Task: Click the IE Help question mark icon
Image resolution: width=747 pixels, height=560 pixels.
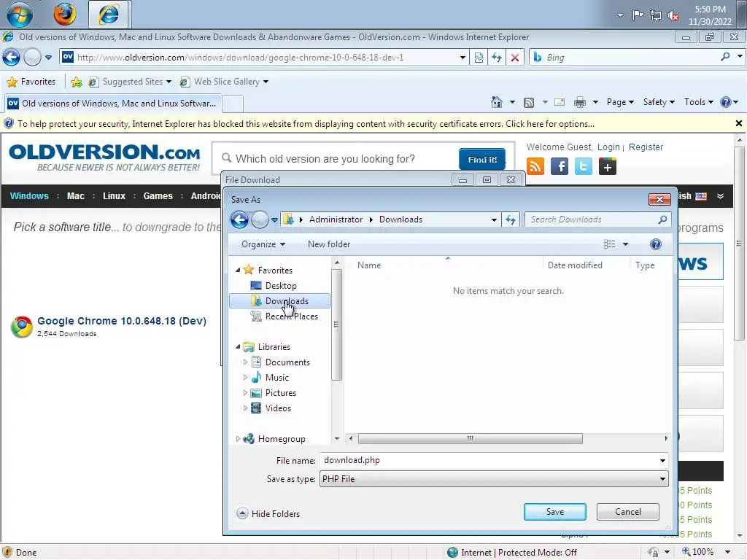Action: [x=726, y=102]
